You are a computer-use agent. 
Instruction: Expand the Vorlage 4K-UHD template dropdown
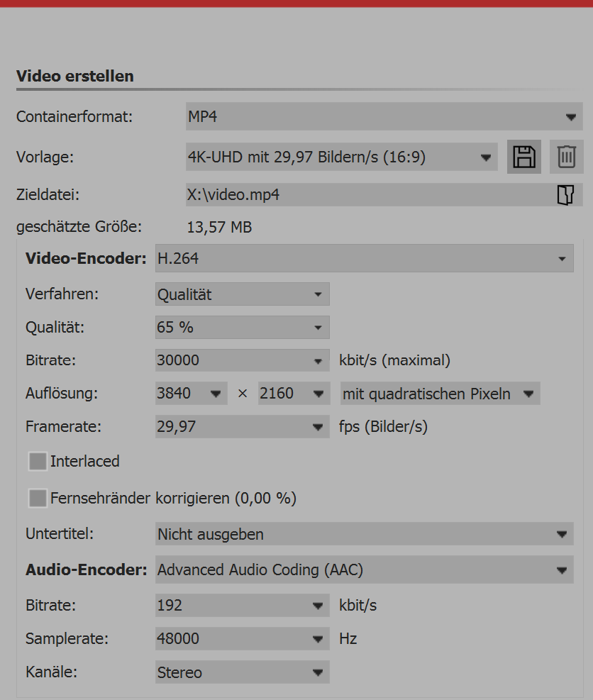(x=340, y=157)
